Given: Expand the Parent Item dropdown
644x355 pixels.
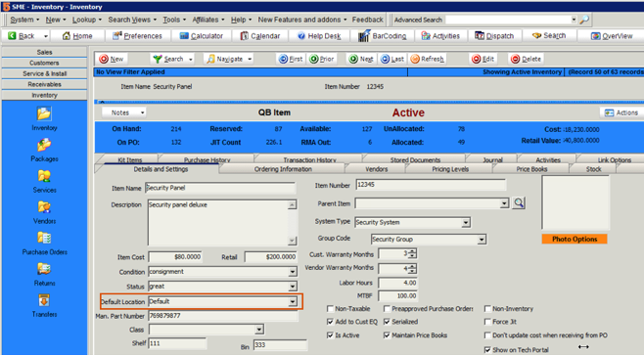Looking at the screenshot, I should point(504,203).
